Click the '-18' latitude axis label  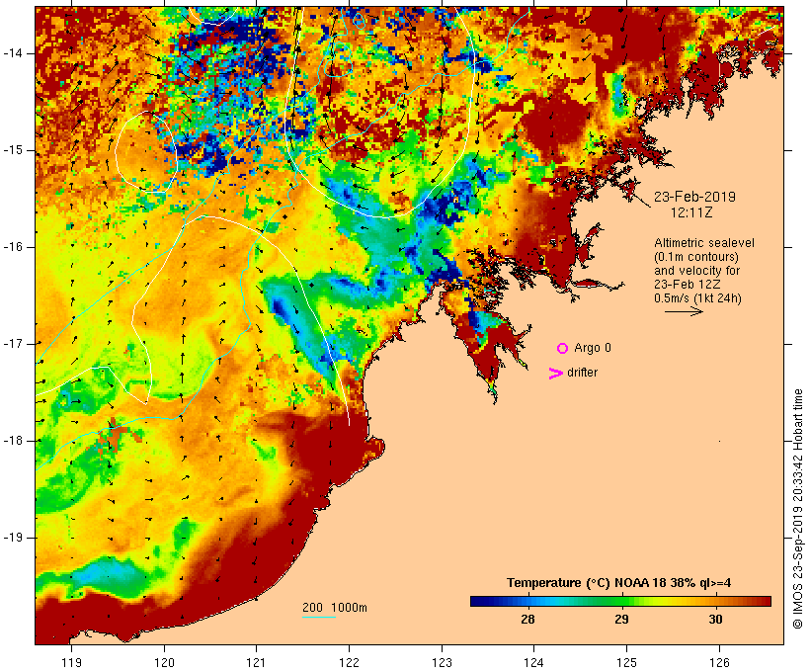tap(13, 441)
